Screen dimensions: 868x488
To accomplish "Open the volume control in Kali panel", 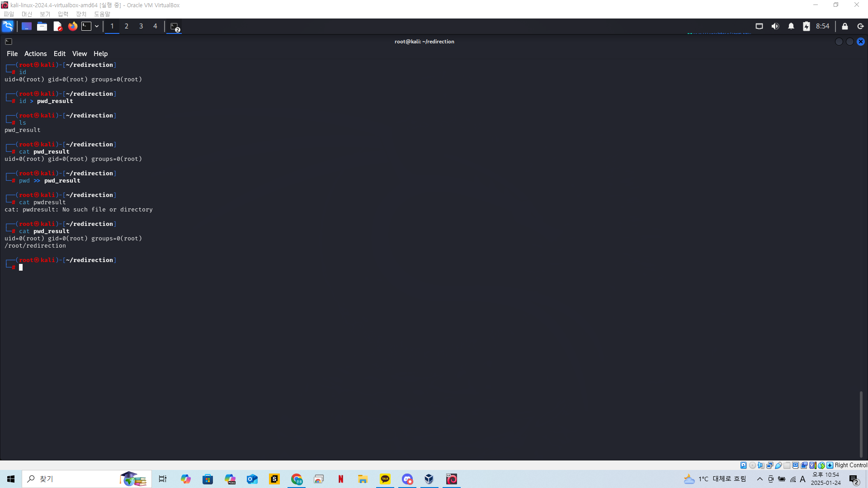I will (775, 26).
